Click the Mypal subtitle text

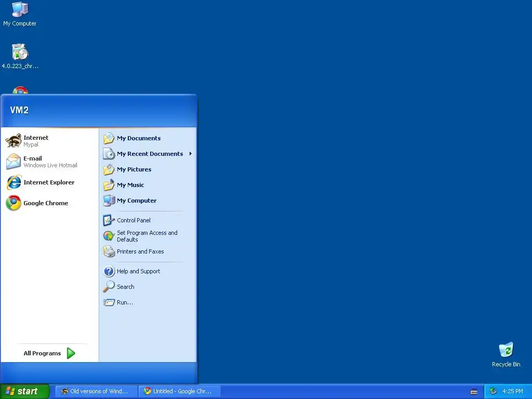coord(31,144)
